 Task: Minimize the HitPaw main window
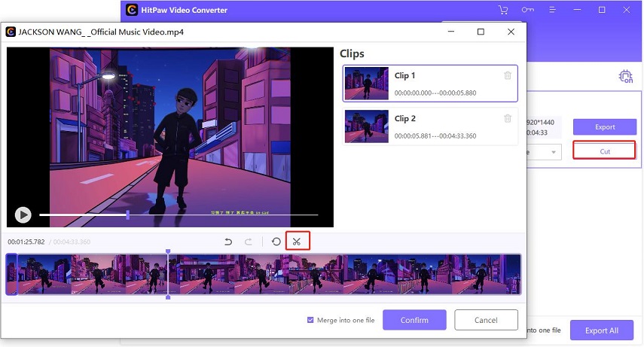pyautogui.click(x=577, y=10)
